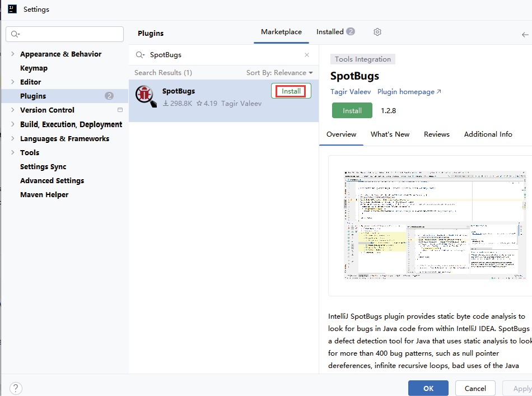
Task: Click the Tools Integration tag
Action: click(x=363, y=59)
